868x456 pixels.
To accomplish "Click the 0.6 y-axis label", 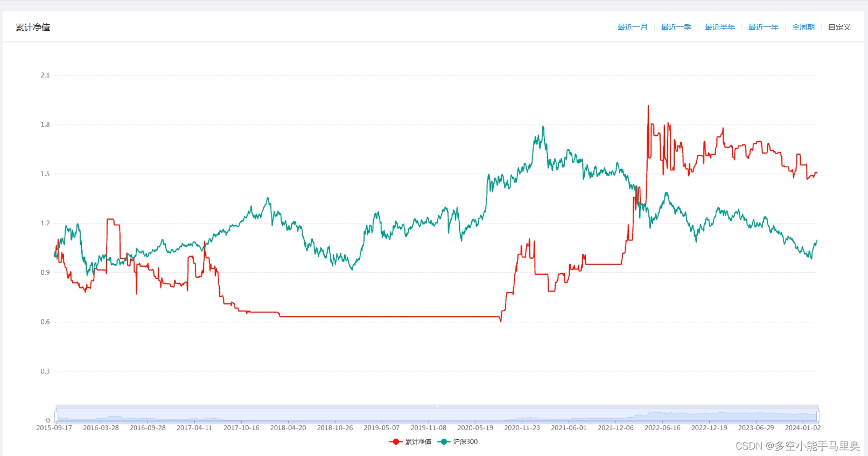I will pyautogui.click(x=45, y=322).
